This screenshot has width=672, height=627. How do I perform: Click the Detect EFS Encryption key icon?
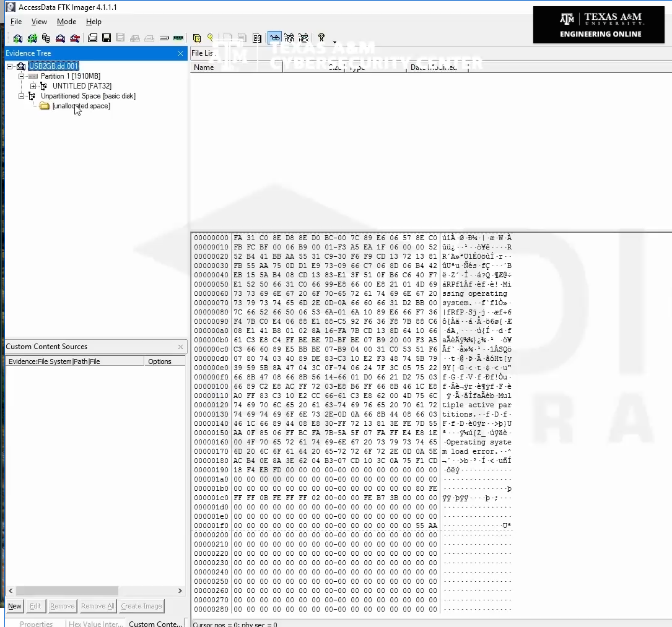pos(211,38)
